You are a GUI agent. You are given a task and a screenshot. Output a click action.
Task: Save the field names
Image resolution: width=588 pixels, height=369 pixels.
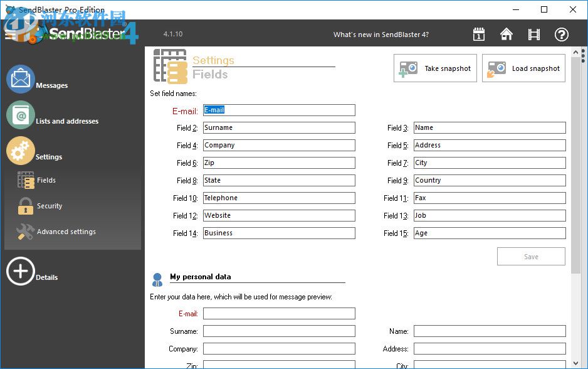tap(531, 256)
